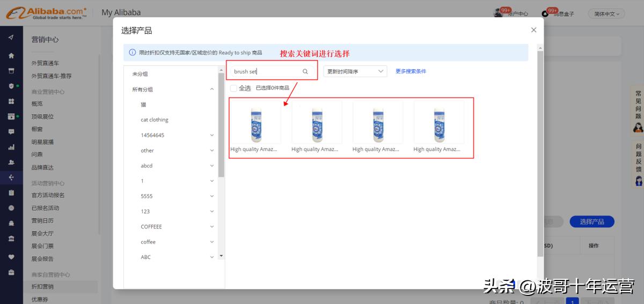Click the 更多搜索条件 link
The height and width of the screenshot is (304, 644).
click(411, 71)
